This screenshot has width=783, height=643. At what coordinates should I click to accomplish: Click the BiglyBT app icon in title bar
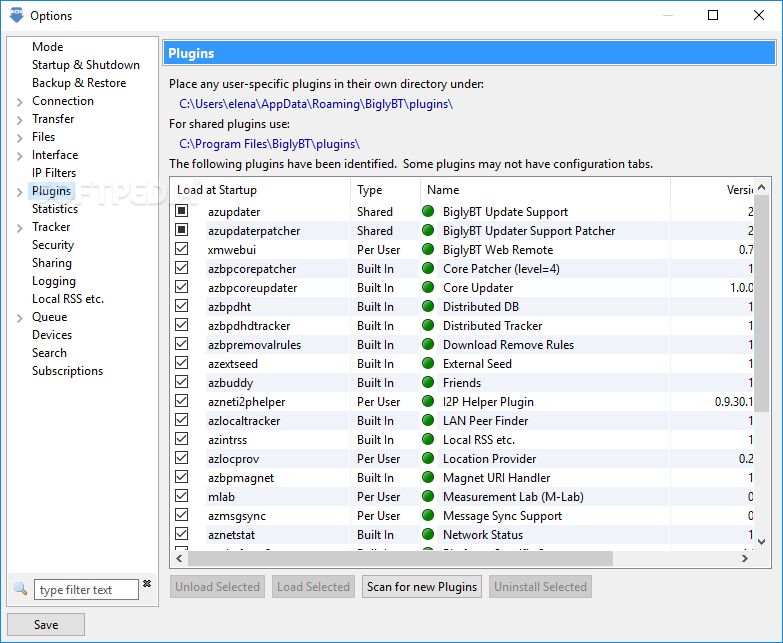16,15
